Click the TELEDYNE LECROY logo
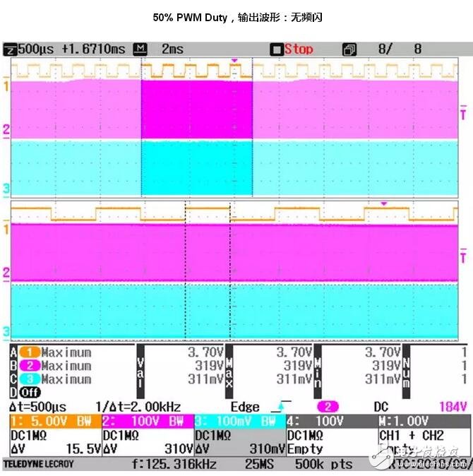The height and width of the screenshot is (476, 473). coord(38,464)
